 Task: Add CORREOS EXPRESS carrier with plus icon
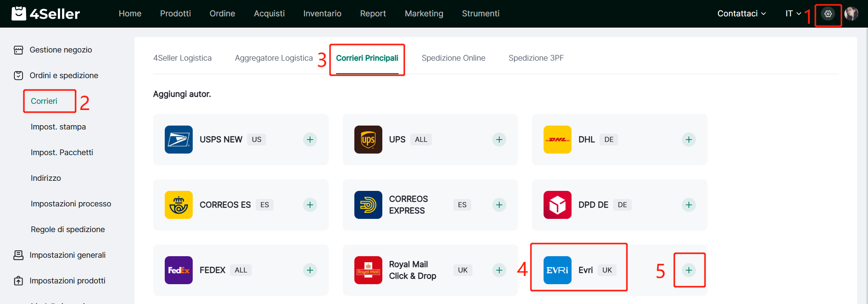click(499, 205)
